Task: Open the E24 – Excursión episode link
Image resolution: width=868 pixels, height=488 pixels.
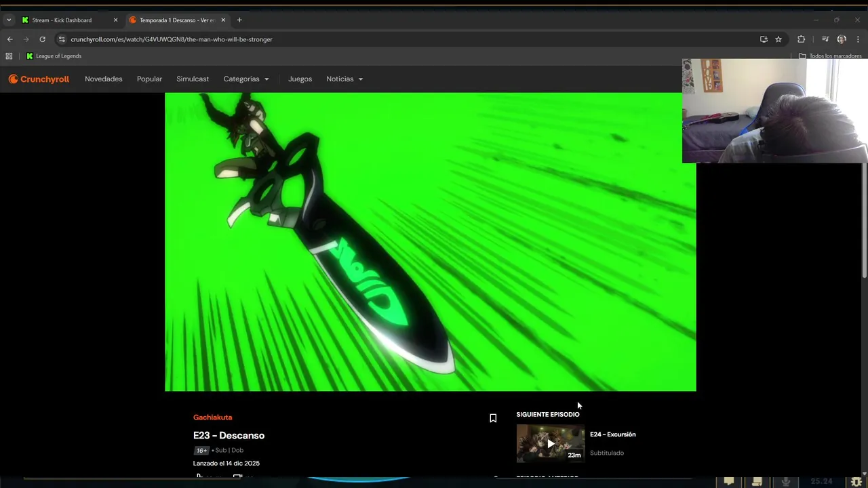Action: 612,434
